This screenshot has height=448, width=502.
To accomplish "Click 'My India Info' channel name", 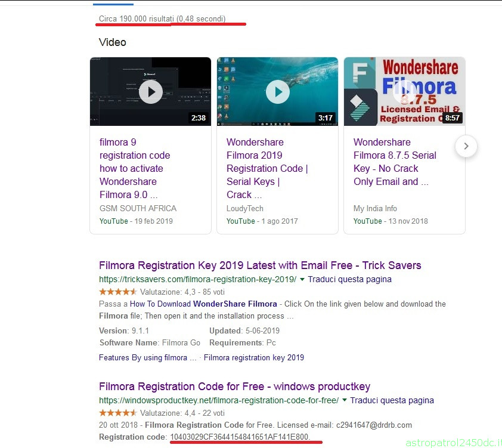I will click(375, 208).
